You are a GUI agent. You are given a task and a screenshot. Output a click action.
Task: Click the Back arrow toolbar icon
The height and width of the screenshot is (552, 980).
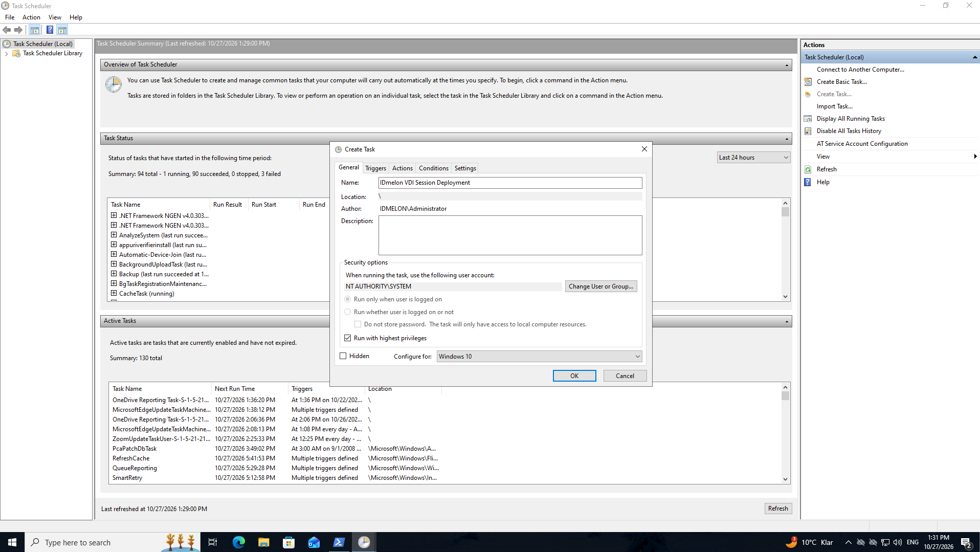[x=7, y=30]
